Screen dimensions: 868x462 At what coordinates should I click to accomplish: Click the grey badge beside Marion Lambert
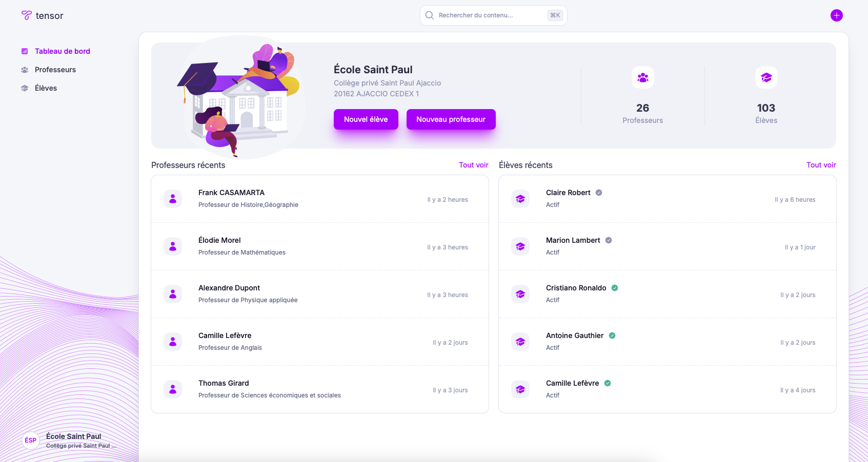coord(609,240)
